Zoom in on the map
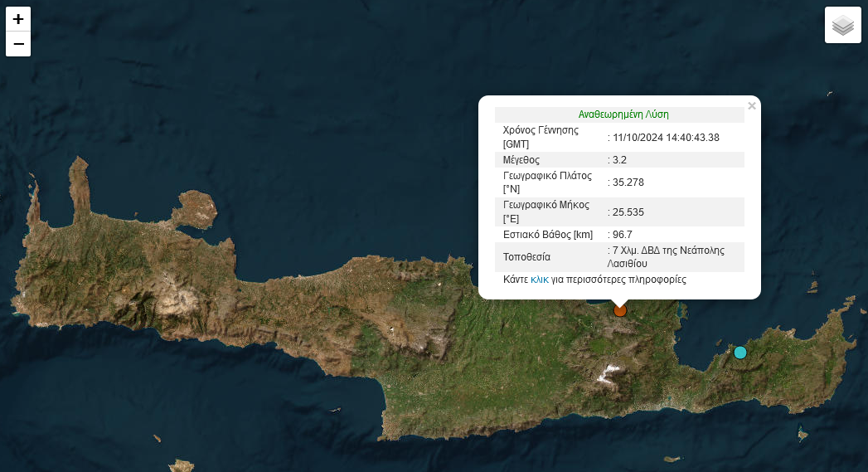 click(x=18, y=19)
